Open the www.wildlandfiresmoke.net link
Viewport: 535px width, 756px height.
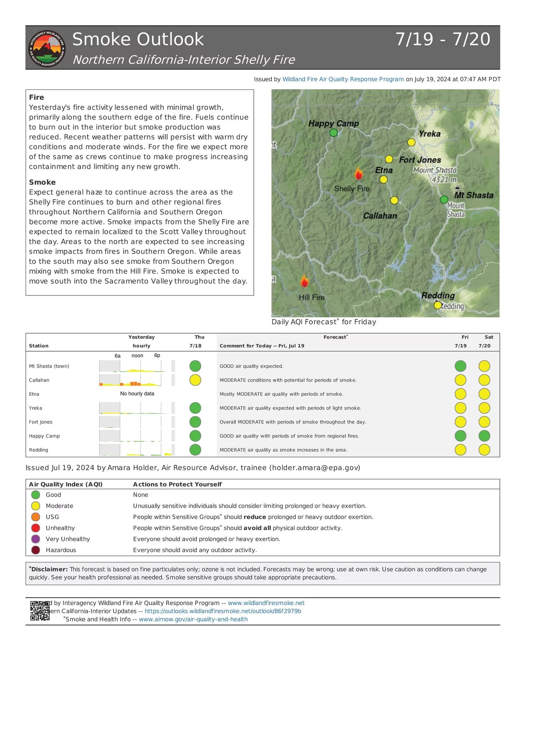pyautogui.click(x=266, y=603)
